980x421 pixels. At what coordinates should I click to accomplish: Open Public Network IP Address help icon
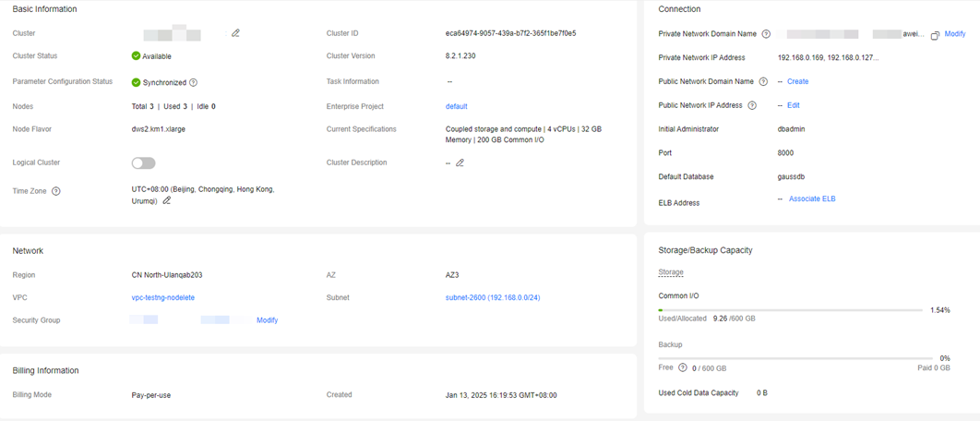752,106
